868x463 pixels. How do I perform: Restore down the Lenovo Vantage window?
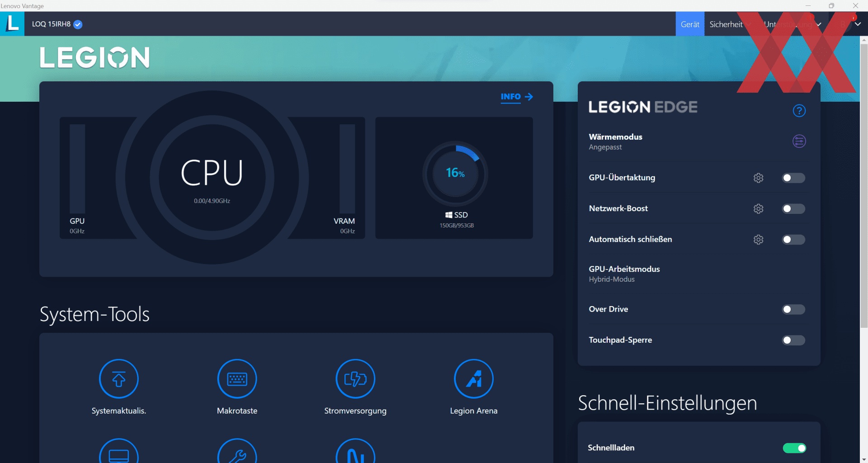[x=831, y=5]
